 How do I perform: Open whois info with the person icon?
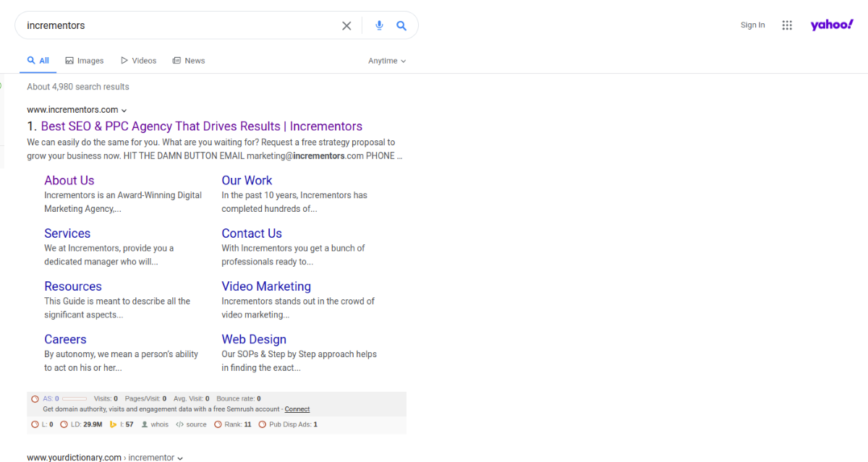[145, 424]
